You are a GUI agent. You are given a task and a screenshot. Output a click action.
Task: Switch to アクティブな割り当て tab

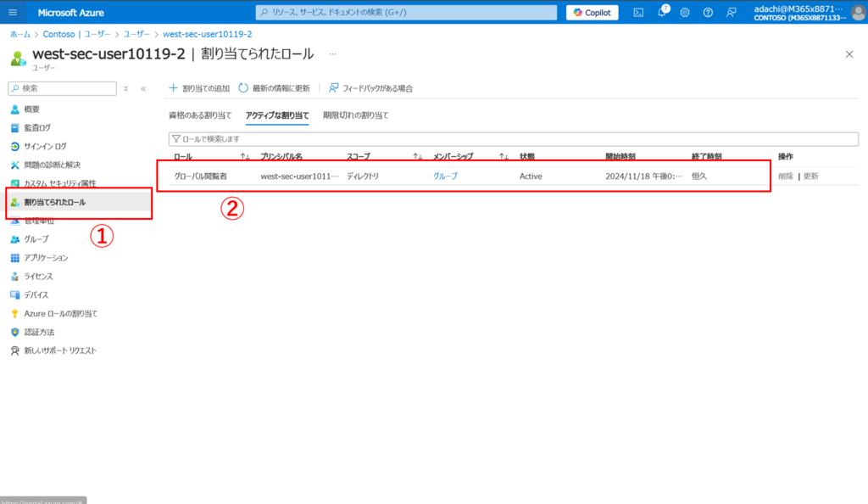(x=277, y=115)
